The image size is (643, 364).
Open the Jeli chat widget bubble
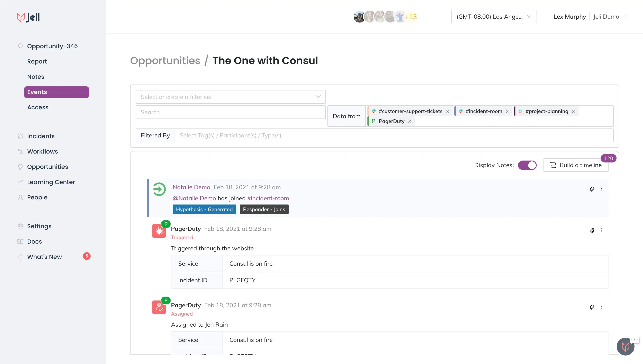coord(625,347)
